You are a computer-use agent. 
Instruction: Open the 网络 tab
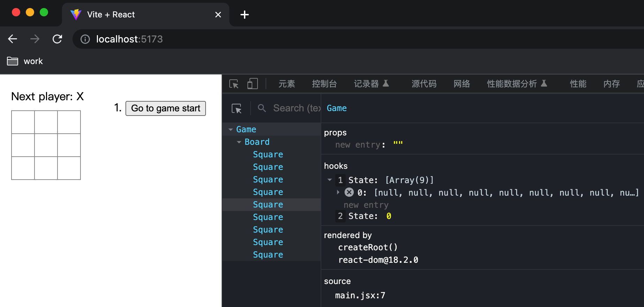[x=462, y=84]
